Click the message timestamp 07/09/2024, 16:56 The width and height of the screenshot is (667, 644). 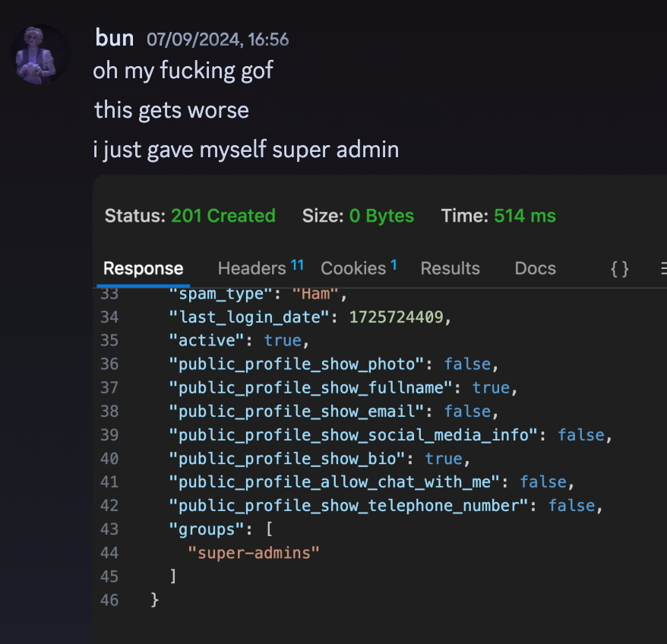(217, 39)
